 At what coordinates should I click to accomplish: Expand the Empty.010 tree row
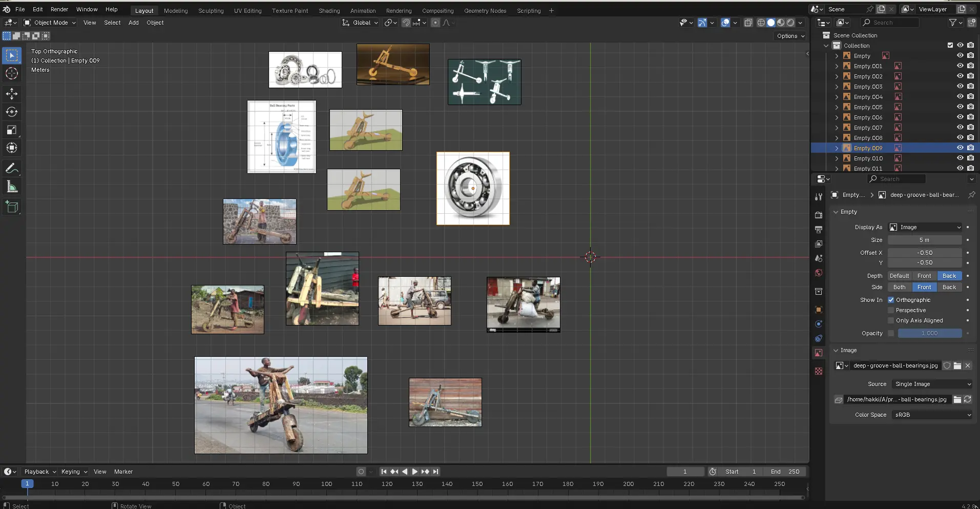coord(837,158)
